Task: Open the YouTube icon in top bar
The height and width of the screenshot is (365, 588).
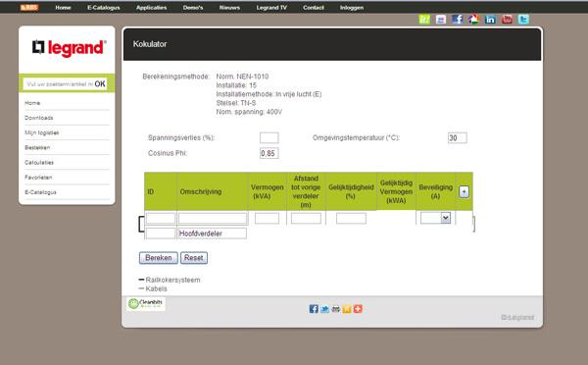Action: pyautogui.click(x=507, y=20)
